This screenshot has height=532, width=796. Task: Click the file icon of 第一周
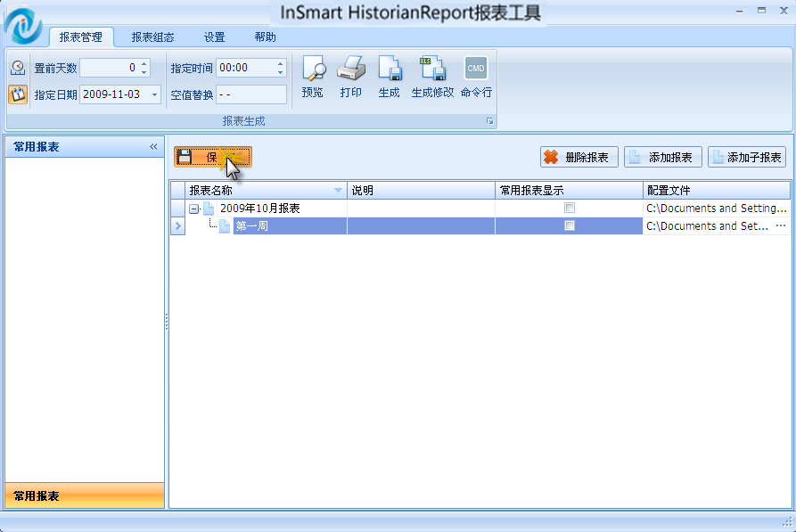pos(225,225)
